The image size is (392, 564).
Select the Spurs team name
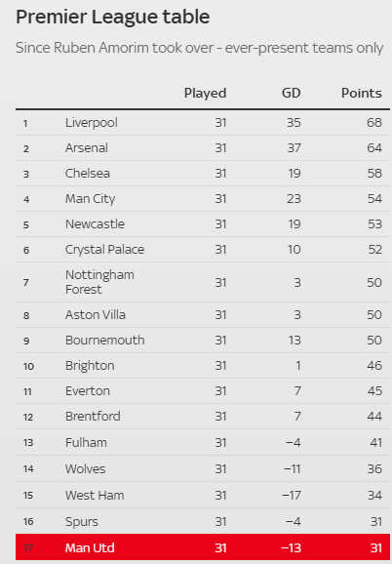tap(82, 522)
